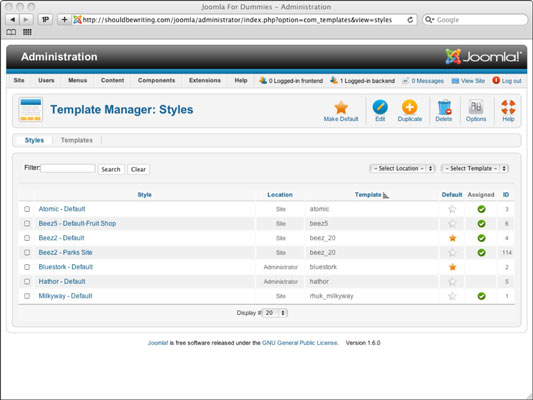Click GNU General Public License link
533x400 pixels.
[x=300, y=343]
